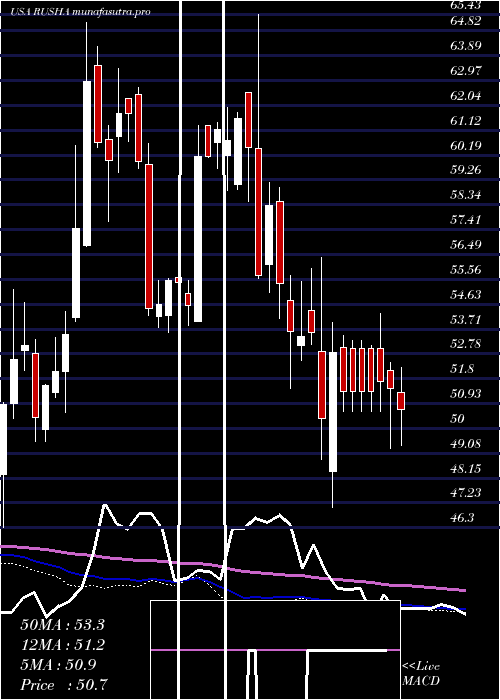The image size is (500, 700).
Task: Click the 51.8 price axis label
Action: (462, 369)
